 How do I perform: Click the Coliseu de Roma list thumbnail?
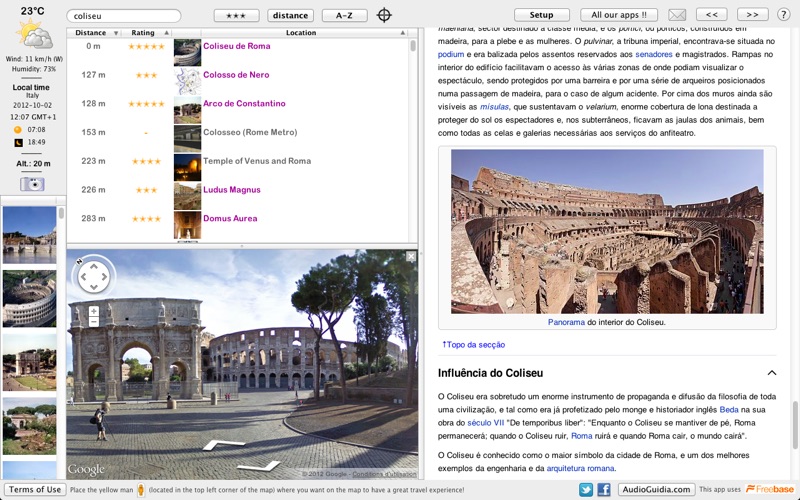coord(187,53)
